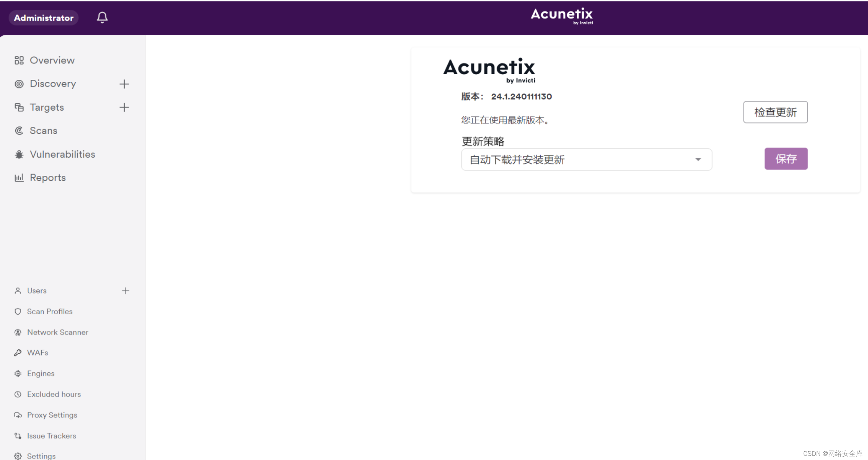This screenshot has width=868, height=460.
Task: Click the Excluded hours clock icon
Action: 18,394
